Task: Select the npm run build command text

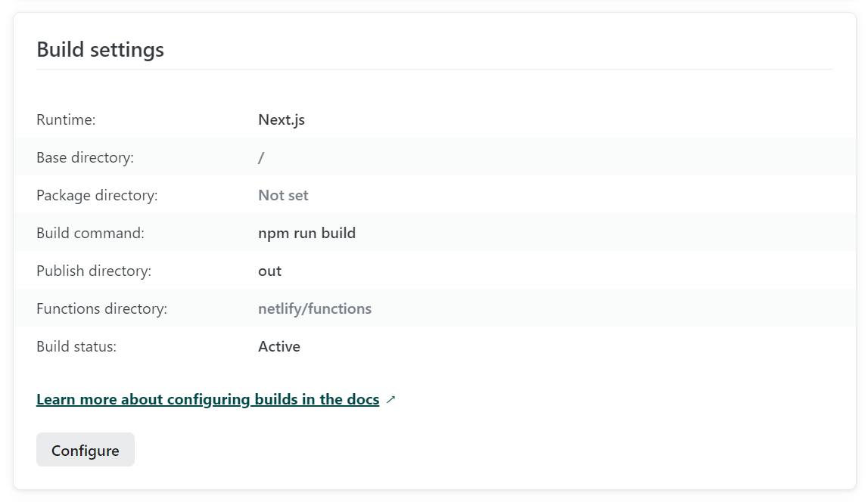Action: point(306,233)
